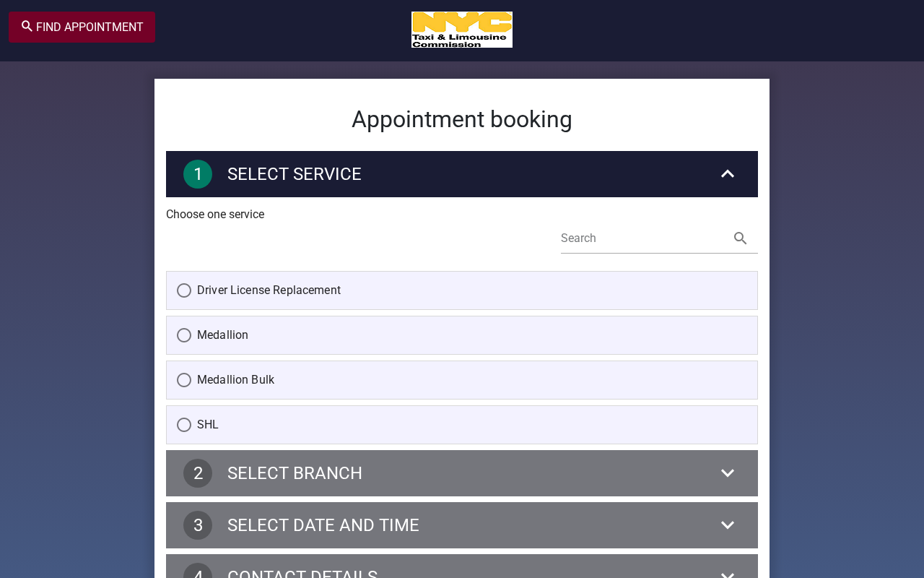Expand the Contact Details section chevron
The width and height of the screenshot is (924, 578).
coord(728,573)
